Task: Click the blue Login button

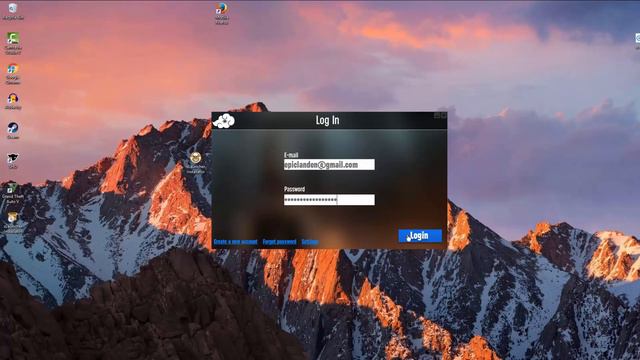Action: coord(420,236)
